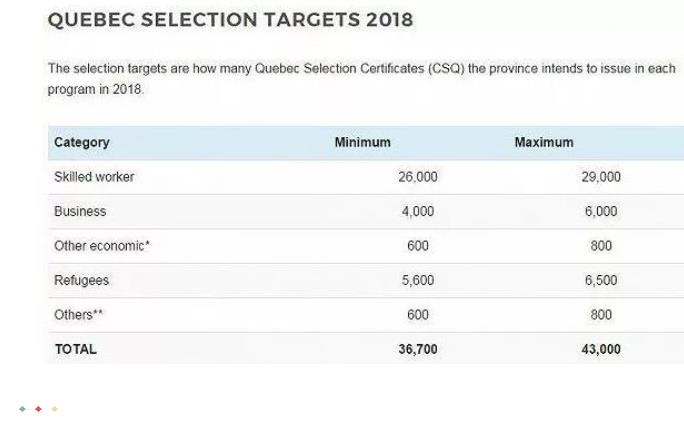Click the Quebec Selection Targets 2018 heading
Image resolution: width=684 pixels, height=422 pixels.
coord(230,20)
